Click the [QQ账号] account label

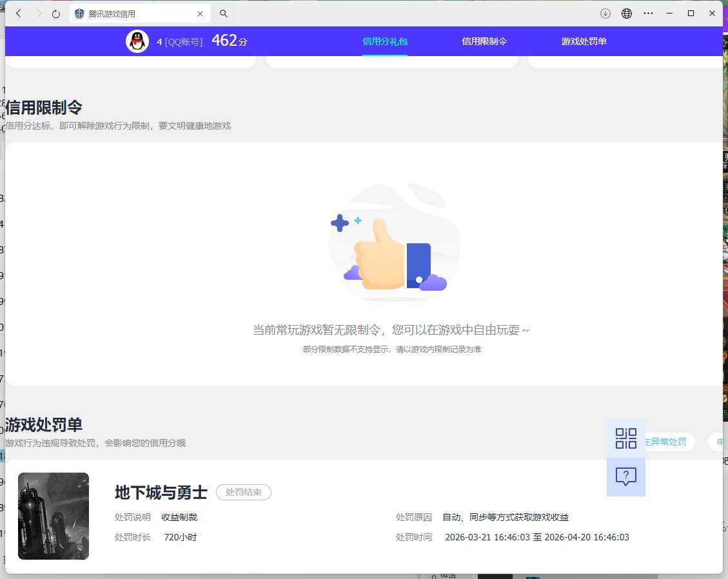coord(183,42)
